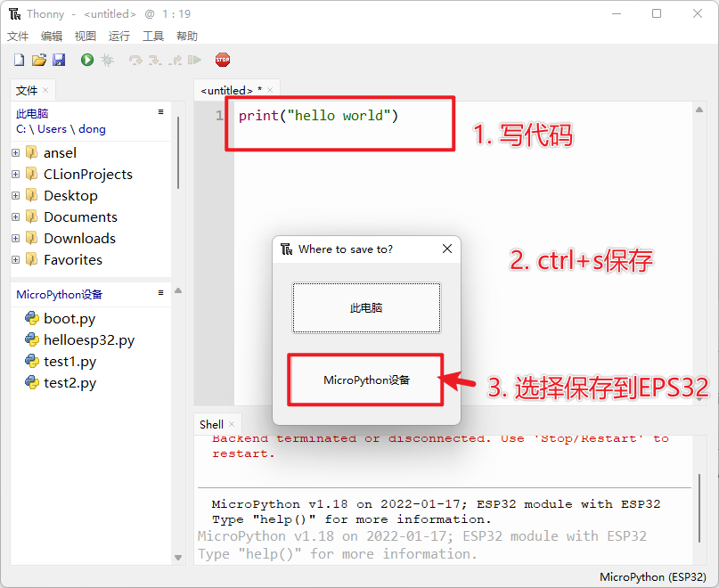The width and height of the screenshot is (719, 588).
Task: Close the untitled editor tab
Action: 270,90
